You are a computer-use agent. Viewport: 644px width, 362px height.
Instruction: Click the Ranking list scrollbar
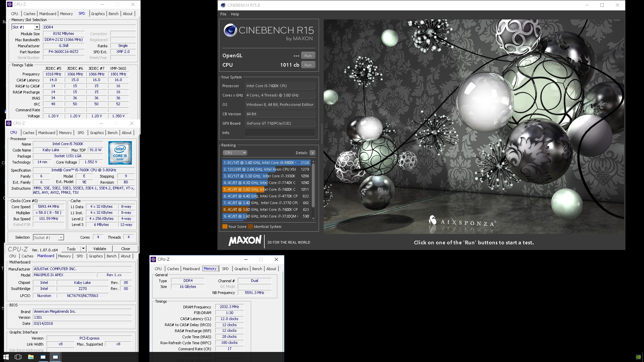[x=313, y=185]
